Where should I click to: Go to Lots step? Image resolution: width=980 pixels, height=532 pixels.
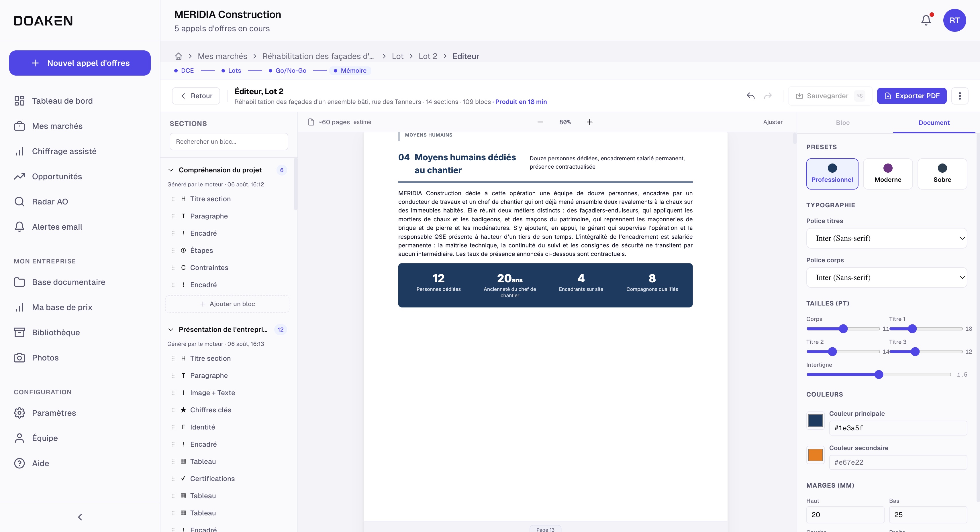(231, 71)
